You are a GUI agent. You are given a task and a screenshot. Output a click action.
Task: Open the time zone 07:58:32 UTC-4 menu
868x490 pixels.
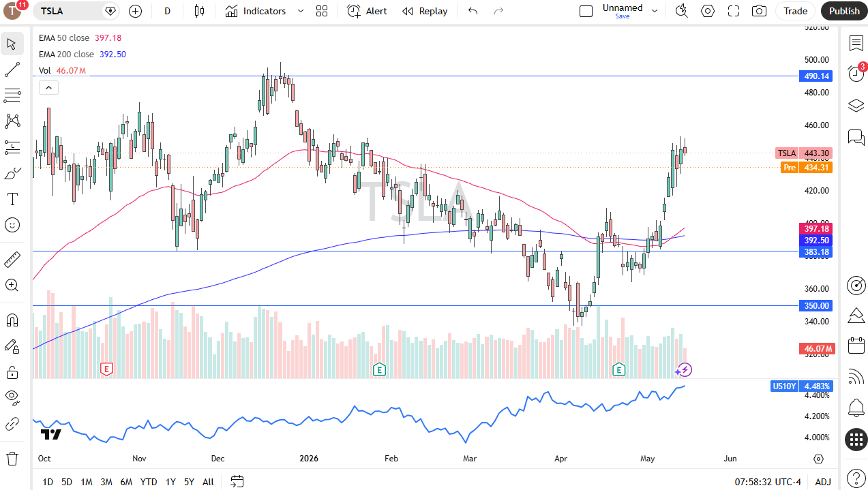(x=768, y=482)
